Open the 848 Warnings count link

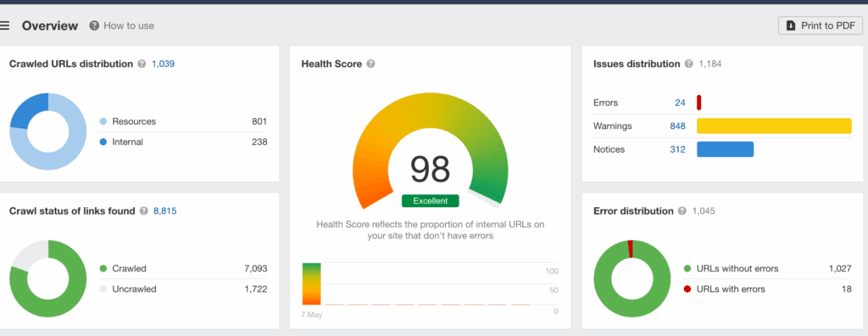tap(677, 126)
